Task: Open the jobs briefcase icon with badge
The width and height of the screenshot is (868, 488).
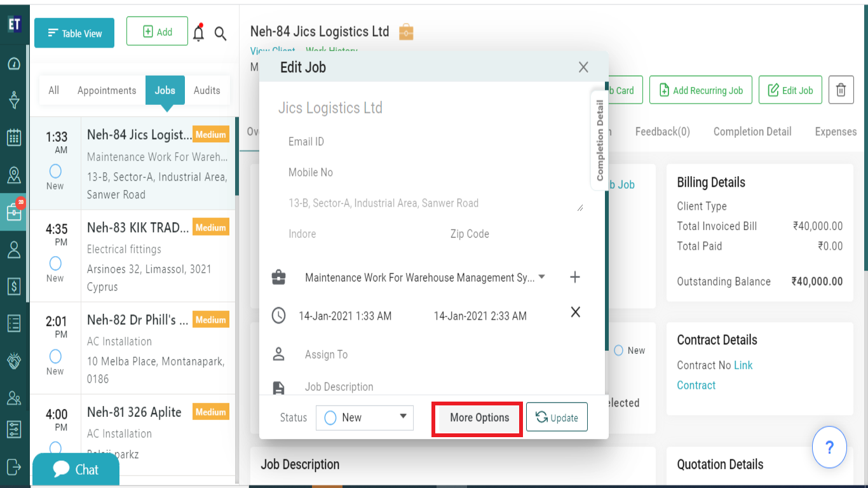Action: [14, 212]
